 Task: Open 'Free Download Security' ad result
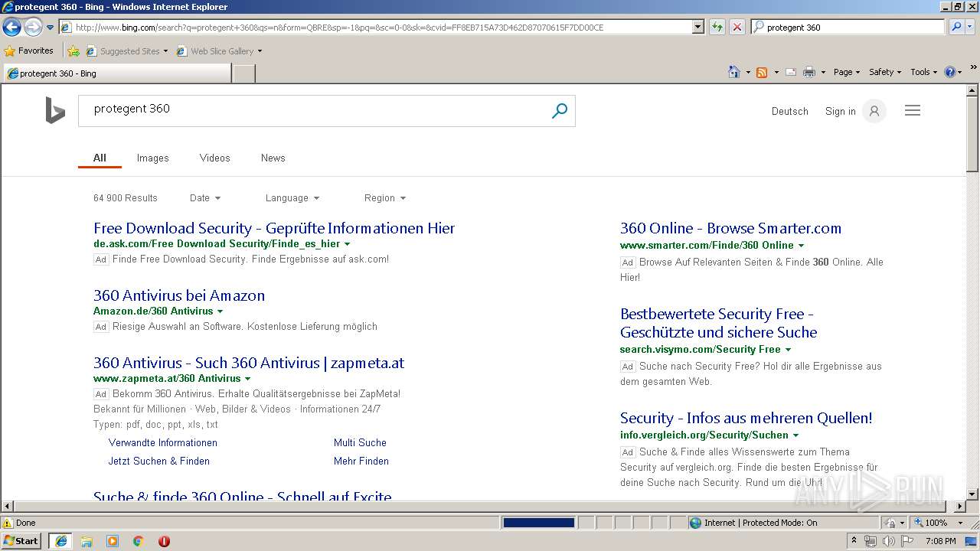pos(274,229)
